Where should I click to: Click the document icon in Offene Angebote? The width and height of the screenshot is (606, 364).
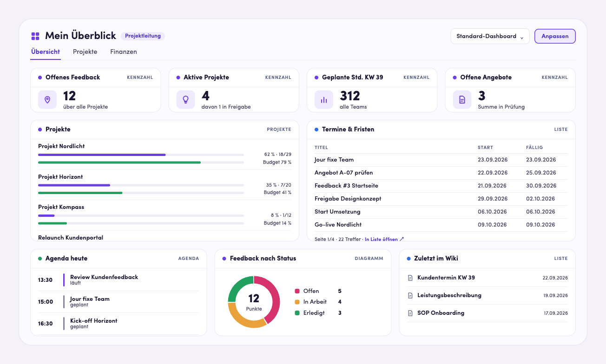462,99
